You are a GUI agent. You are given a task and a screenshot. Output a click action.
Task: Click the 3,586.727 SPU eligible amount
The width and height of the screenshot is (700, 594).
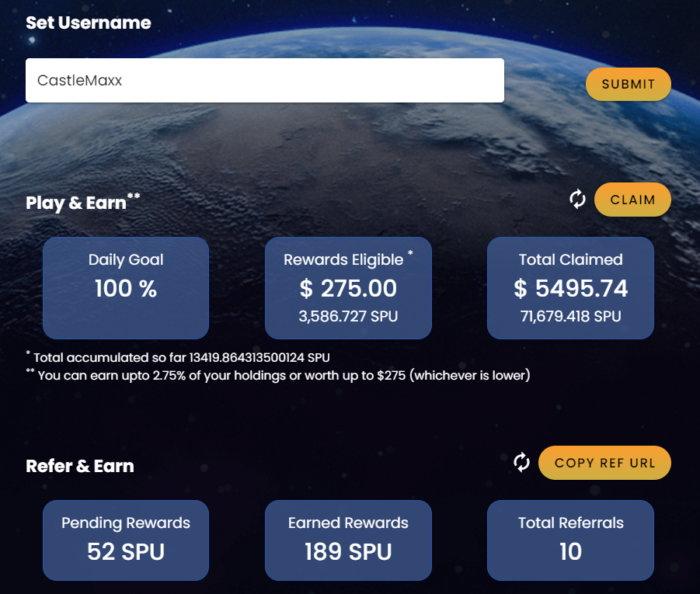[348, 316]
